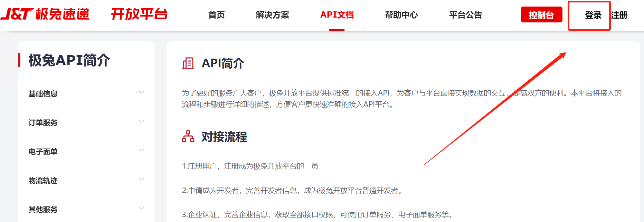Click the API简介 heading

point(223,63)
